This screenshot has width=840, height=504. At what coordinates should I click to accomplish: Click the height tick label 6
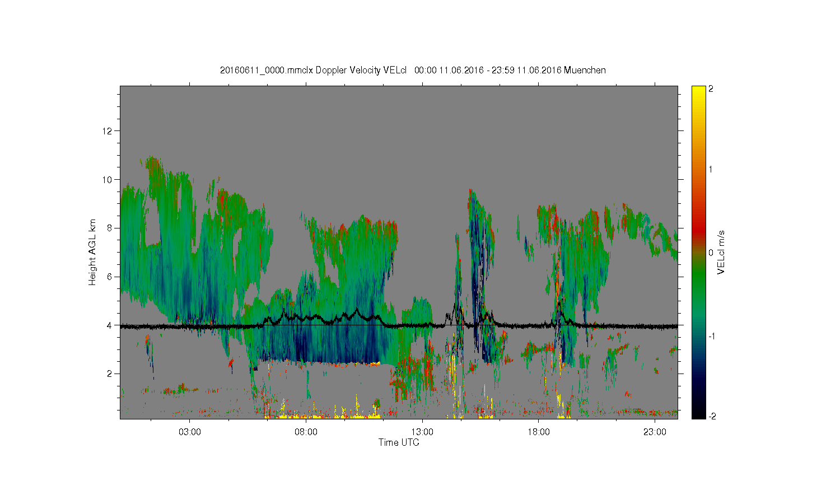coord(110,277)
